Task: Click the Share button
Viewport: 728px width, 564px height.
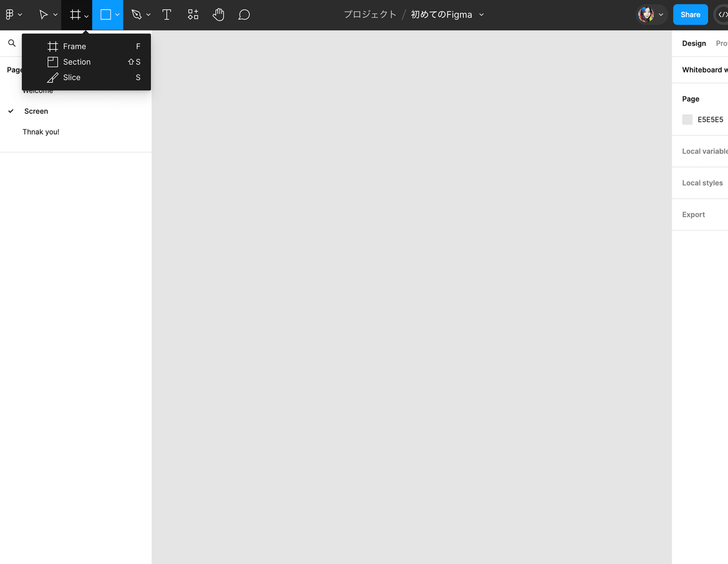Action: tap(690, 15)
